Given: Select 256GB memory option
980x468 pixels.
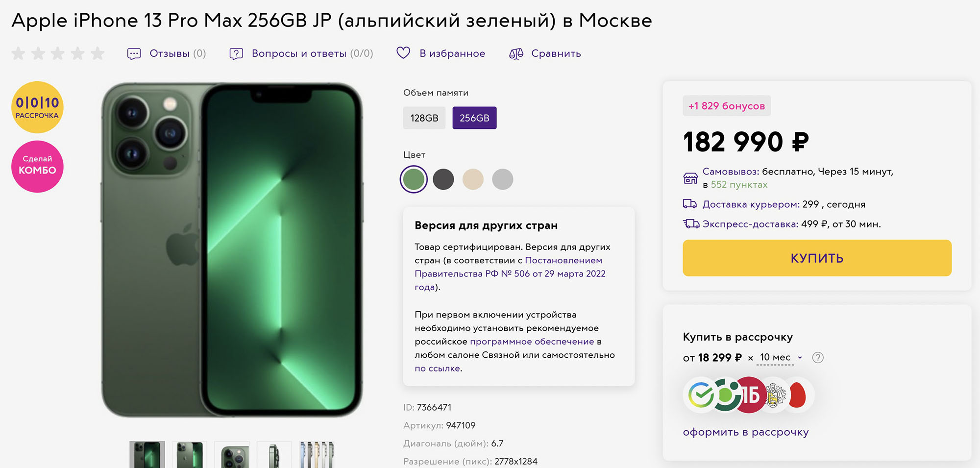Looking at the screenshot, I should tap(474, 118).
